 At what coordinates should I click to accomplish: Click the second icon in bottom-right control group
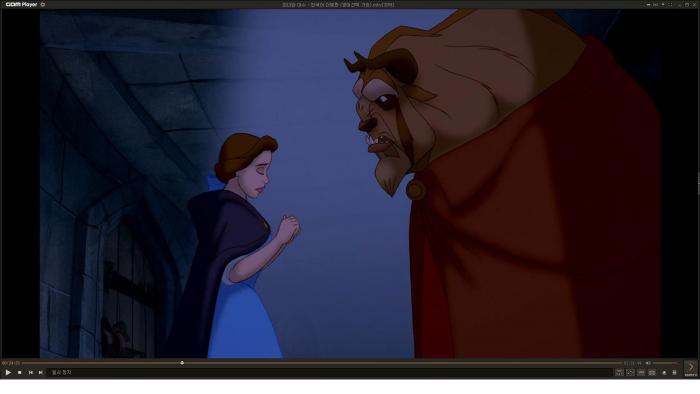[x=630, y=372]
